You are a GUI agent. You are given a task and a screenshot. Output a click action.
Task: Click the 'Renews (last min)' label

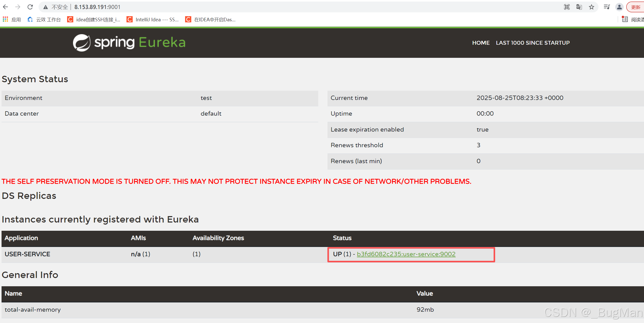(x=356, y=161)
